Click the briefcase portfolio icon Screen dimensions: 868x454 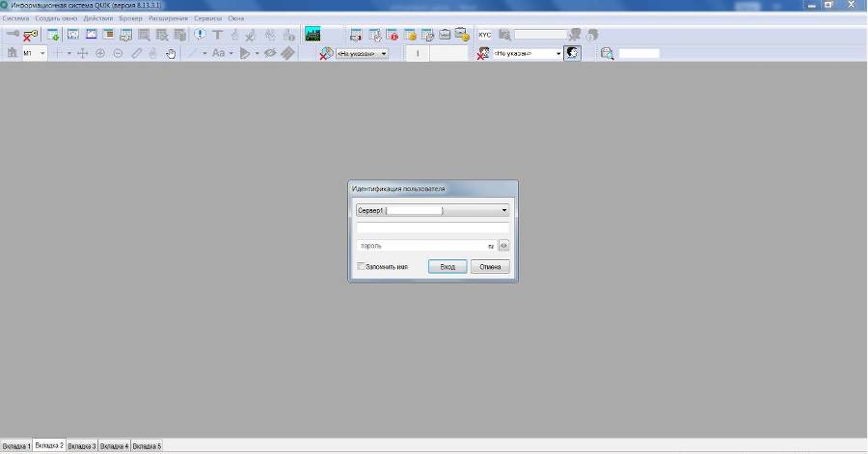(x=445, y=35)
